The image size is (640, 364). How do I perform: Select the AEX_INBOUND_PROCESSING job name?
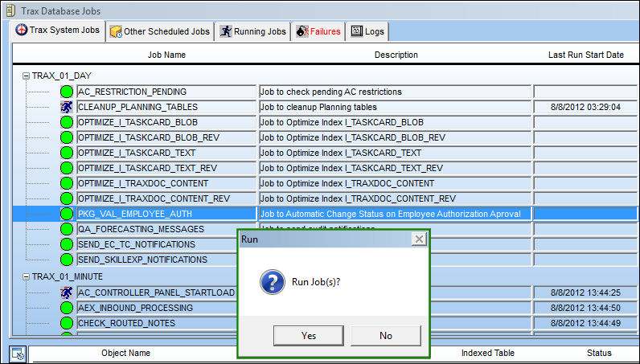pos(157,308)
